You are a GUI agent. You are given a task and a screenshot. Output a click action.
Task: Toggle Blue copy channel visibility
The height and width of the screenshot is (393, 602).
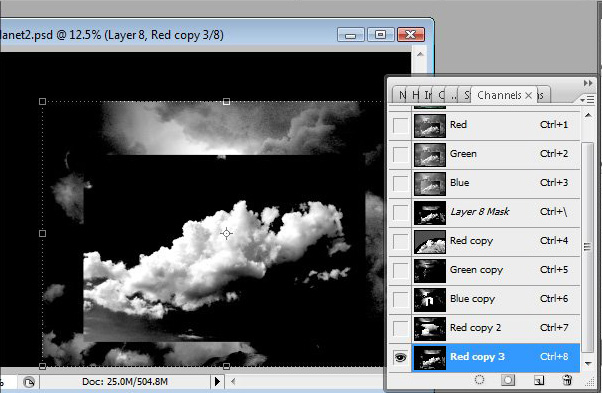click(400, 299)
